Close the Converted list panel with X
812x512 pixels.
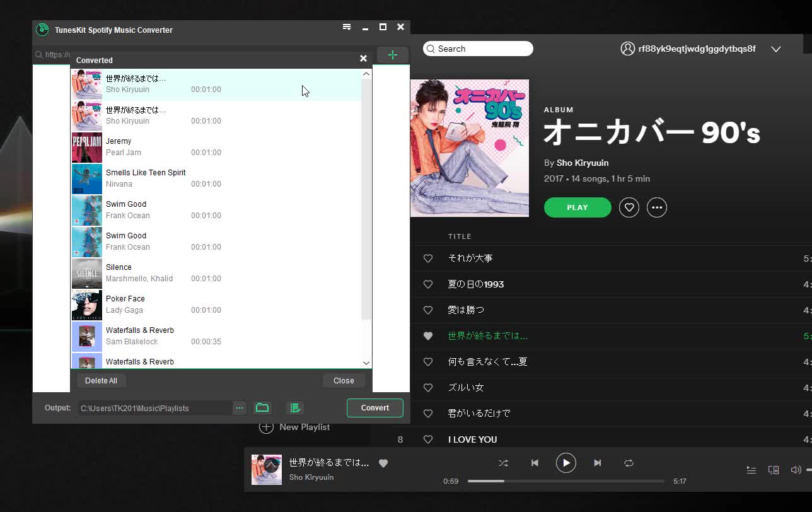[363, 58]
